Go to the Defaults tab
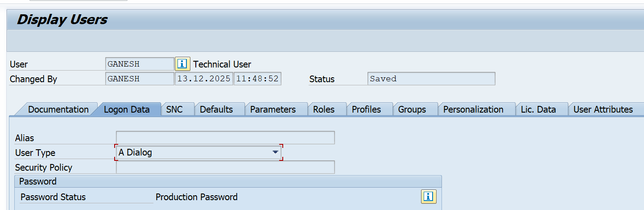This screenshot has width=644, height=210. click(216, 109)
